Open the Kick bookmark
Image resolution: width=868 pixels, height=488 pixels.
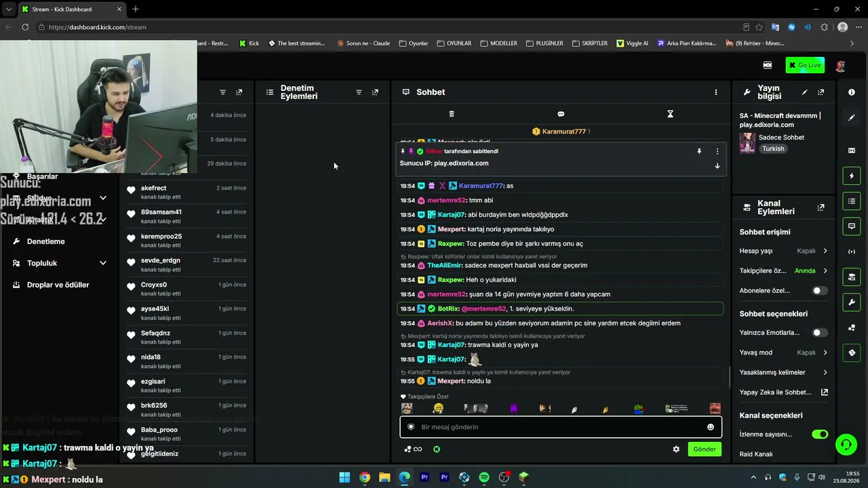(x=249, y=43)
